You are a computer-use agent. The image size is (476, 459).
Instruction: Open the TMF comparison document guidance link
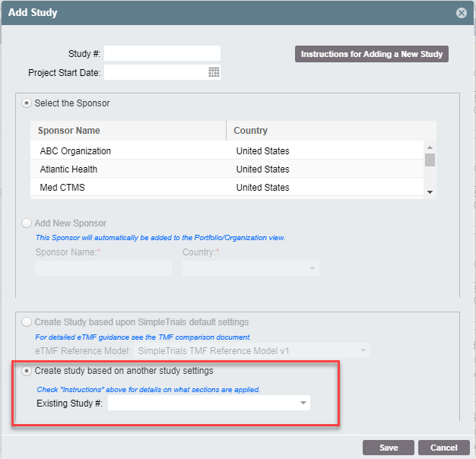[143, 337]
